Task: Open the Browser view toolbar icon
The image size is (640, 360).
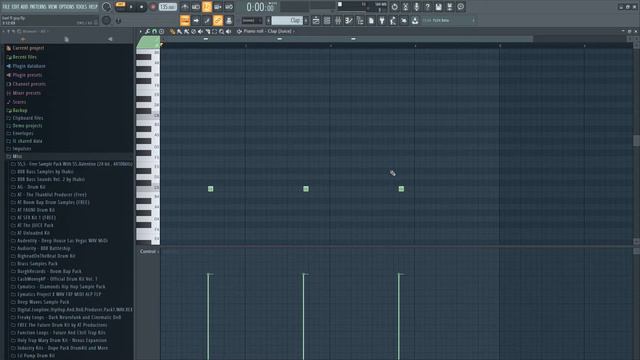Action: point(360,20)
